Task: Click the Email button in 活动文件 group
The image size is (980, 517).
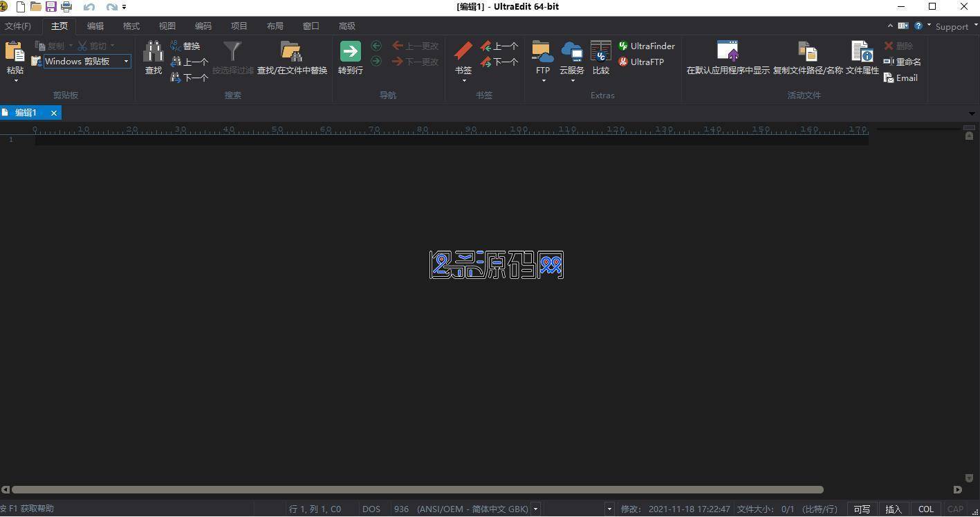Action: [x=900, y=78]
